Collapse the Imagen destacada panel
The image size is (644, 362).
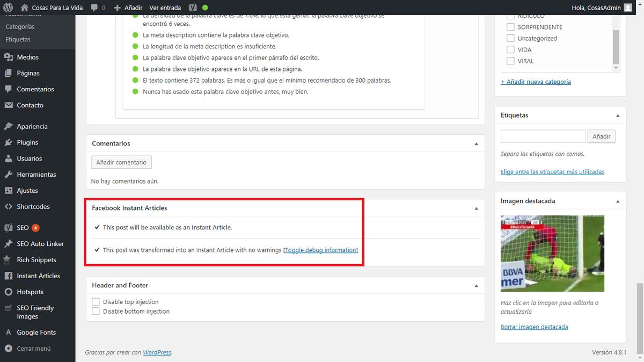tap(617, 201)
